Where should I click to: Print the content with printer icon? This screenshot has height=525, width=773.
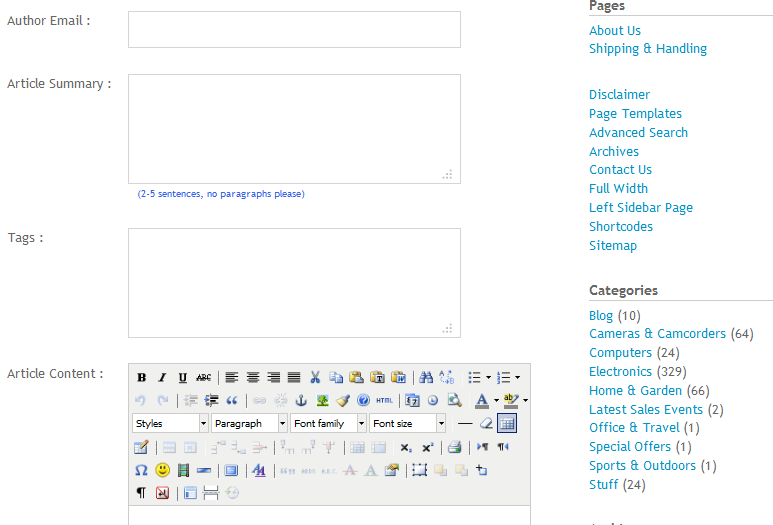coord(455,447)
